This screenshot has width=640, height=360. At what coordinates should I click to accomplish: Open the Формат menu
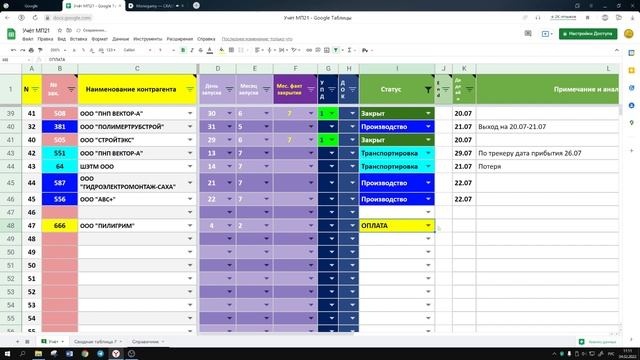100,39
